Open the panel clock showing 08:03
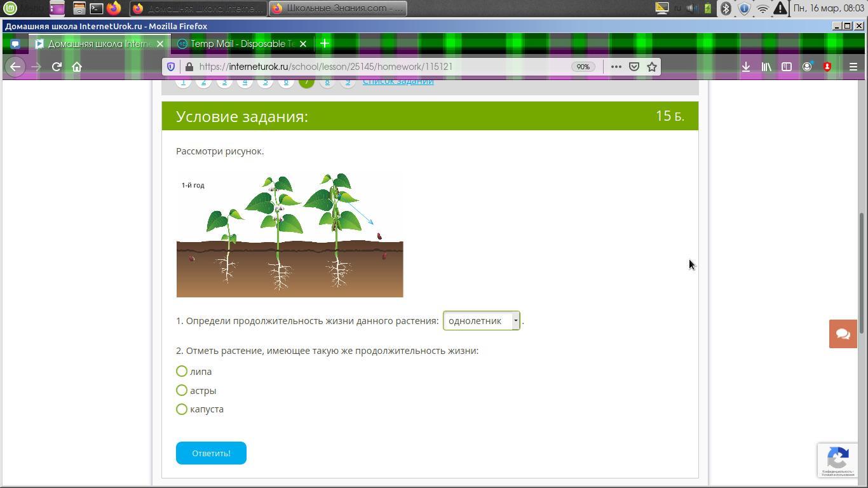This screenshot has width=868, height=488. pyautogui.click(x=829, y=8)
